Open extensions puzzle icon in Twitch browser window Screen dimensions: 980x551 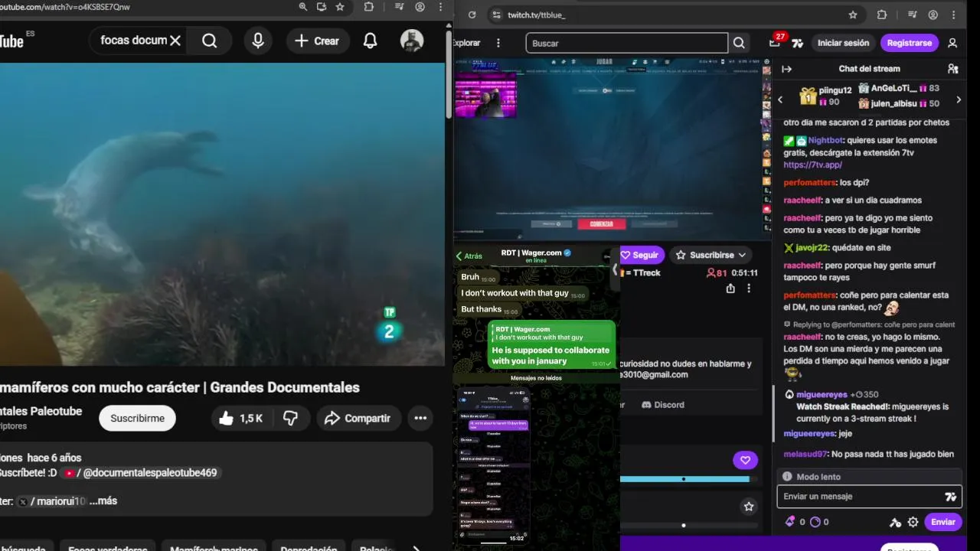881,15
